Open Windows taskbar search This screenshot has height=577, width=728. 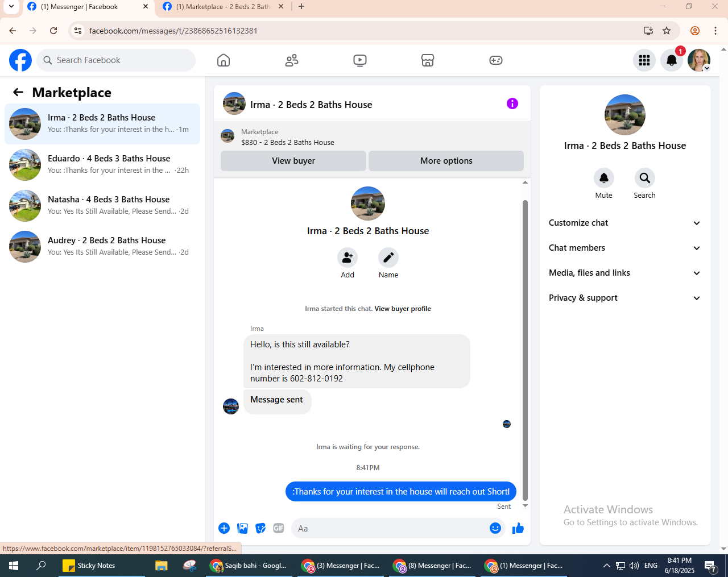[41, 566]
